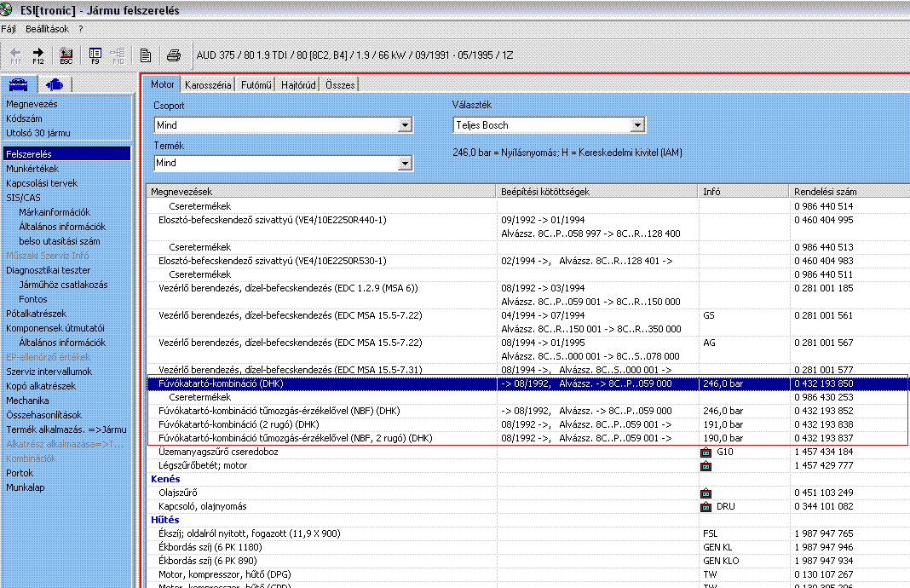Open Kapcsolási tervek in the sidebar
The image size is (910, 588).
point(42,183)
